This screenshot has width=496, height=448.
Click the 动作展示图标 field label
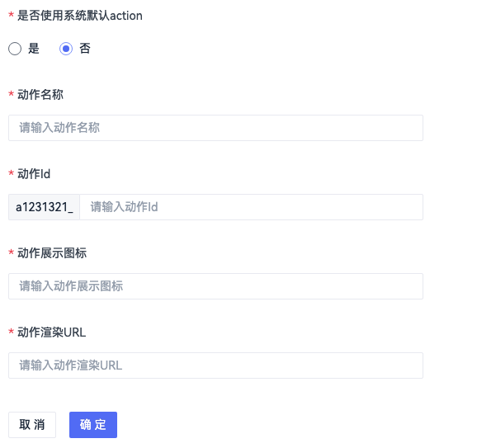pyautogui.click(x=52, y=253)
